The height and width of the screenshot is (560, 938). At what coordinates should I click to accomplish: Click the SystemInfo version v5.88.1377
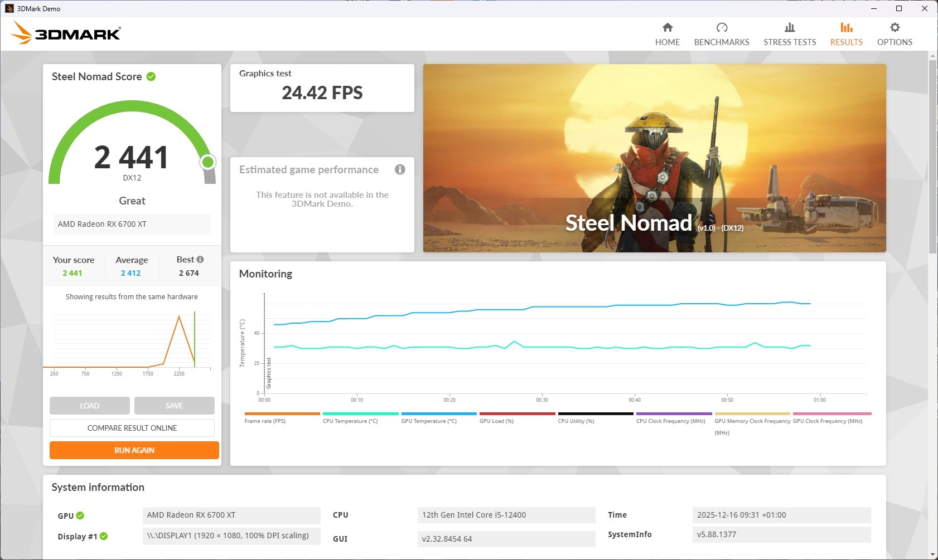coord(781,534)
